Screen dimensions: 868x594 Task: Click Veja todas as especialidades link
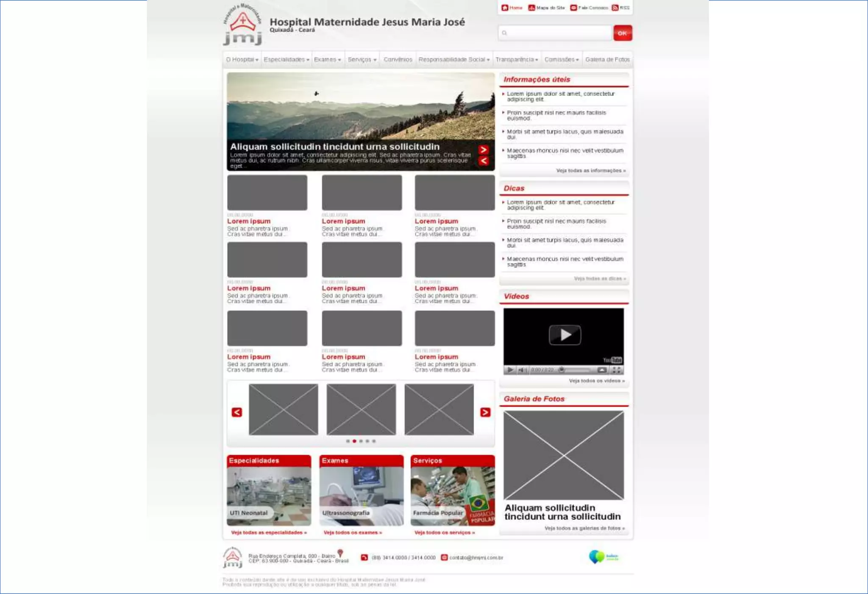(269, 533)
